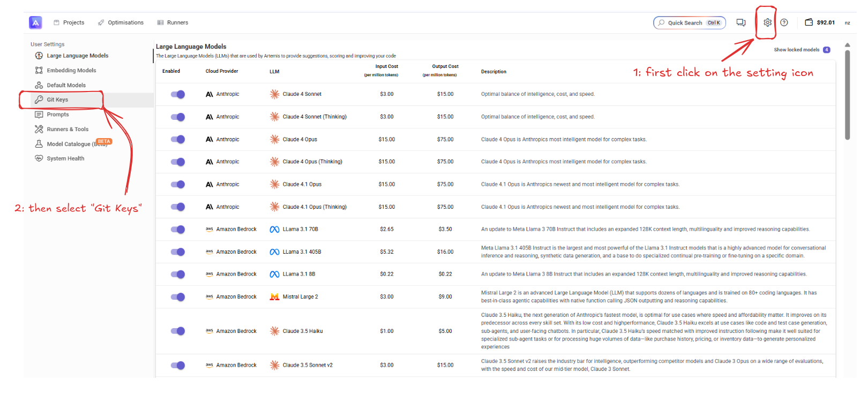Turn off Mistral Large 2 switch

point(178,297)
